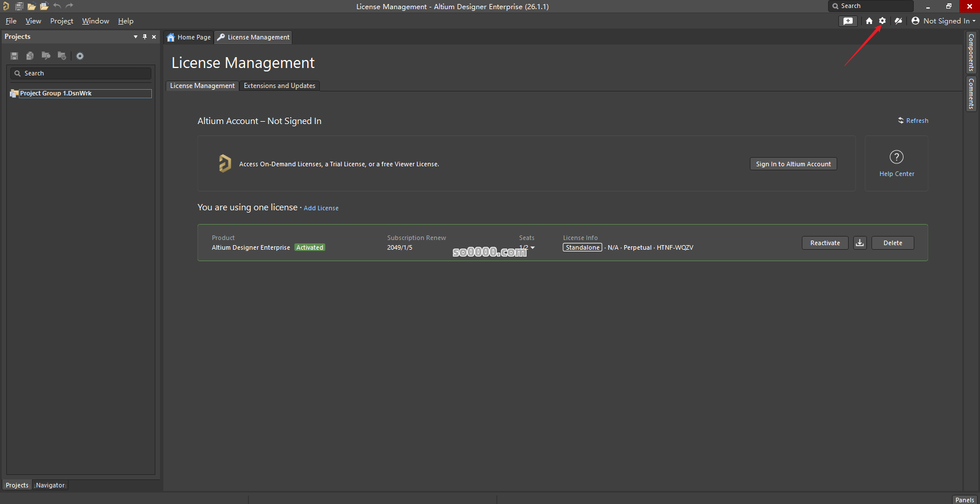Click the Delete license button
980x504 pixels.
point(892,243)
